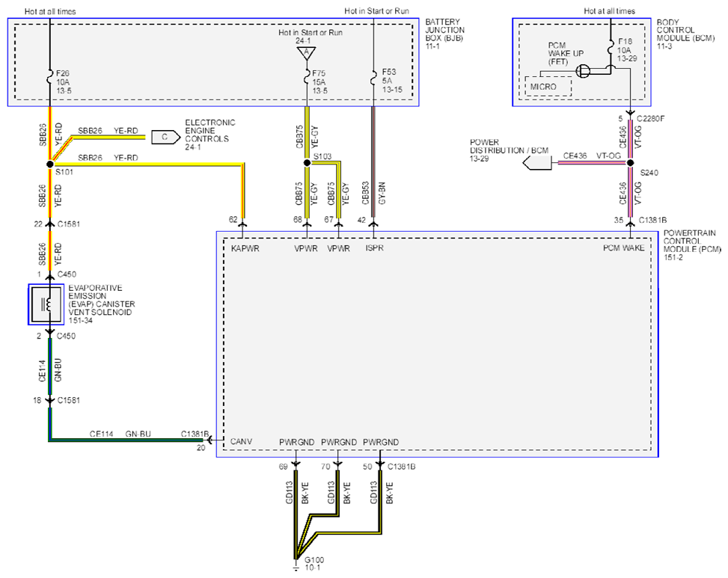Click the CBB53 wire circuit label
This screenshot has width=728, height=578.
click(x=365, y=193)
